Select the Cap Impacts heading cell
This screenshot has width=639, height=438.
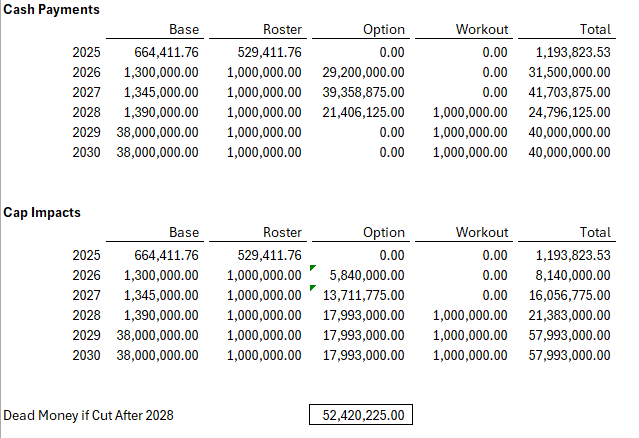tap(40, 212)
